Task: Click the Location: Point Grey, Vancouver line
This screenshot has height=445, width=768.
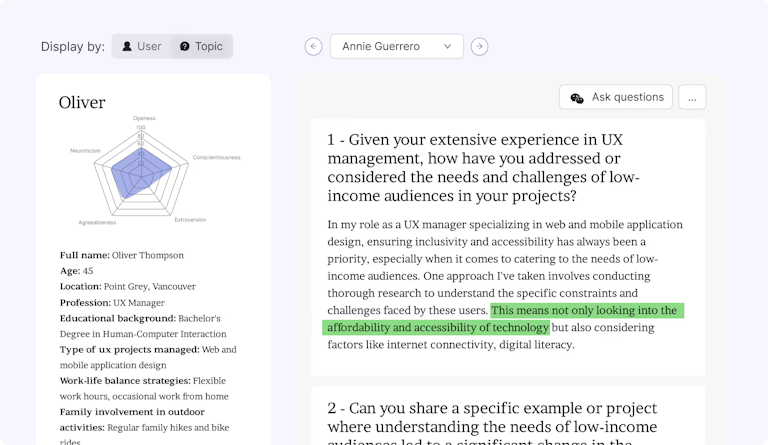Action: [128, 286]
